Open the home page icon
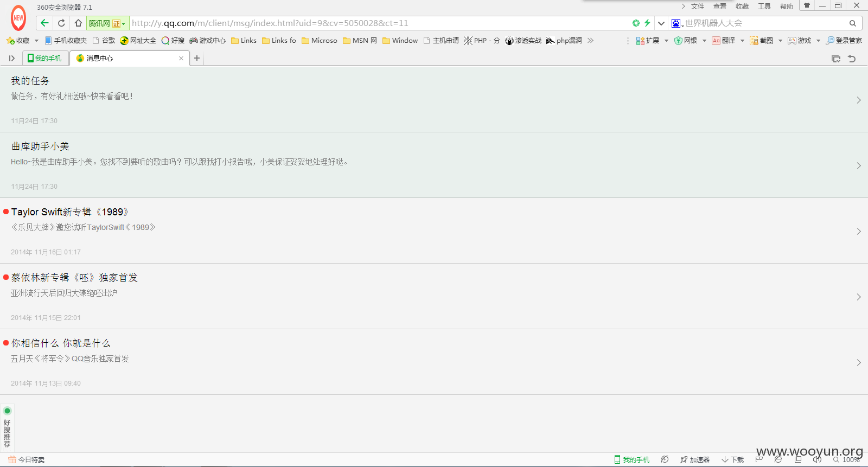Viewport: 868px width, 467px height. pyautogui.click(x=78, y=23)
